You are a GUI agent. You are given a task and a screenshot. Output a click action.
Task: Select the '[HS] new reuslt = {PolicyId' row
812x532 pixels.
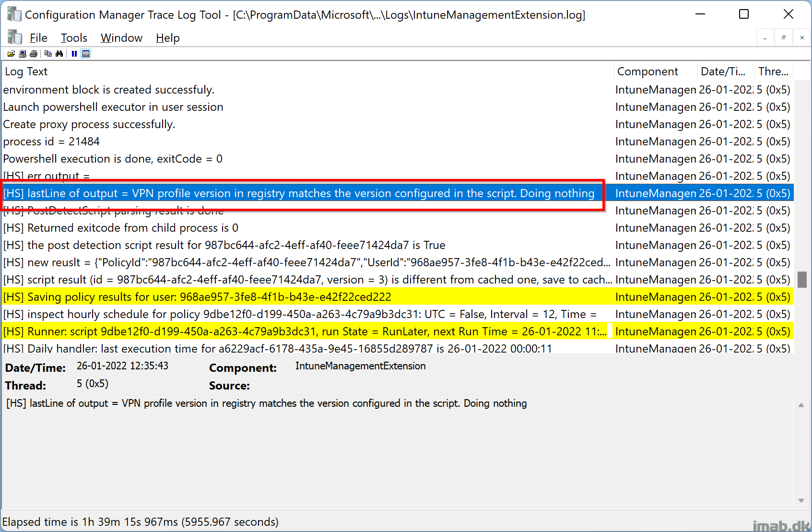point(398,262)
